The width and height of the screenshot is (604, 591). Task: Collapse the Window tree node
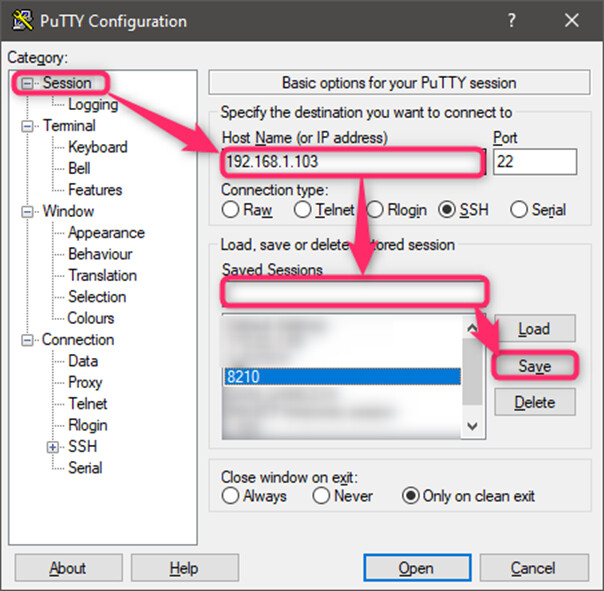pyautogui.click(x=27, y=212)
